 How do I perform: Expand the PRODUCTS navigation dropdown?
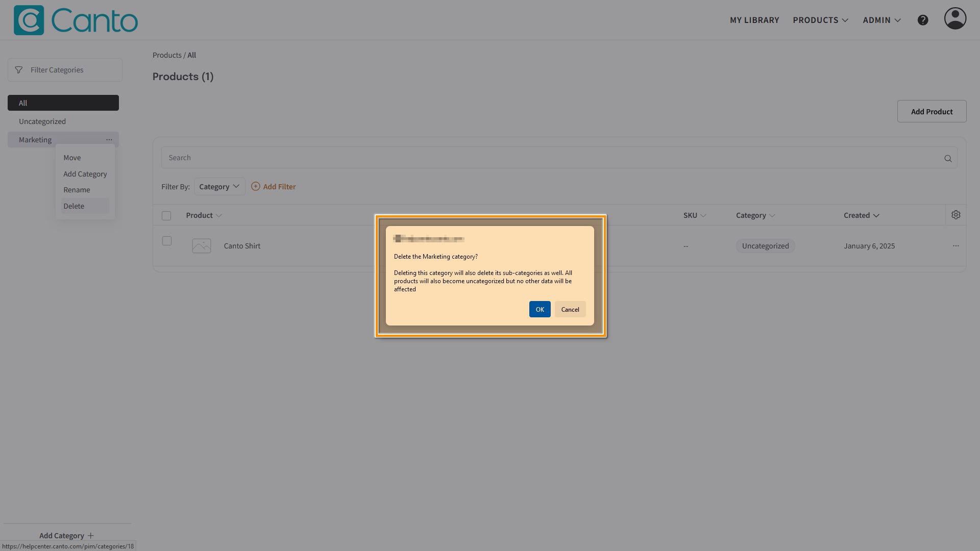820,20
